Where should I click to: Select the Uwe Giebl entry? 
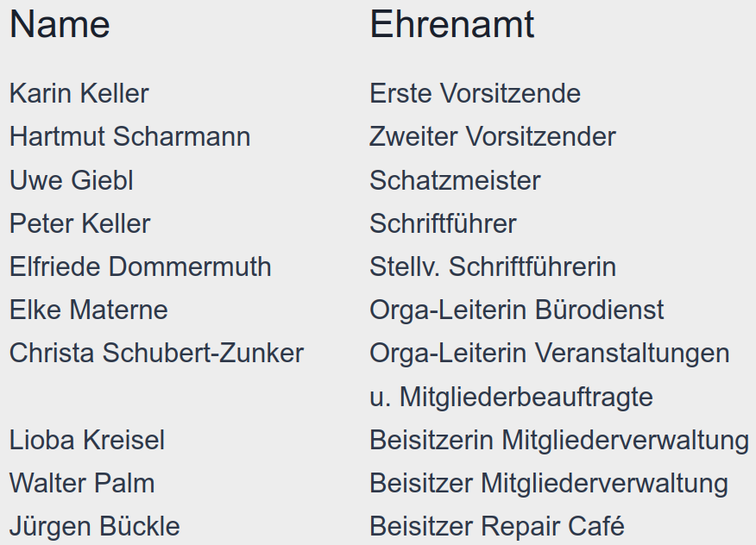click(x=72, y=180)
